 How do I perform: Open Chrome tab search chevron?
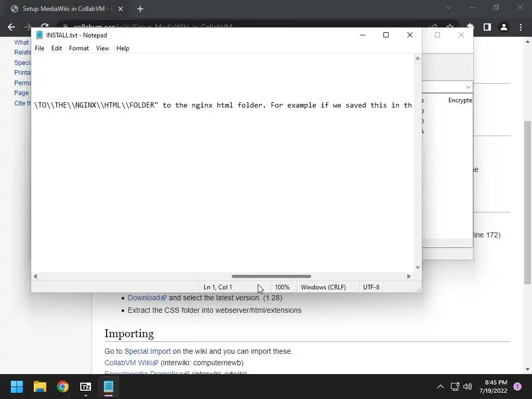tap(448, 7)
